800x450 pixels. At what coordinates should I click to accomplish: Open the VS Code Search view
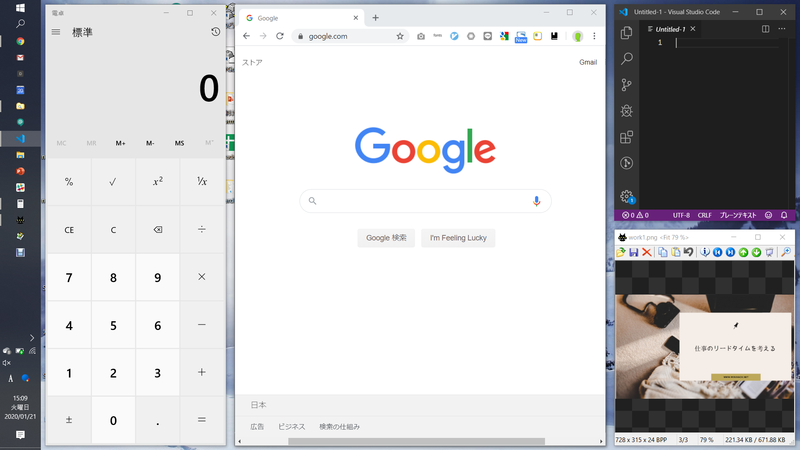coord(627,59)
